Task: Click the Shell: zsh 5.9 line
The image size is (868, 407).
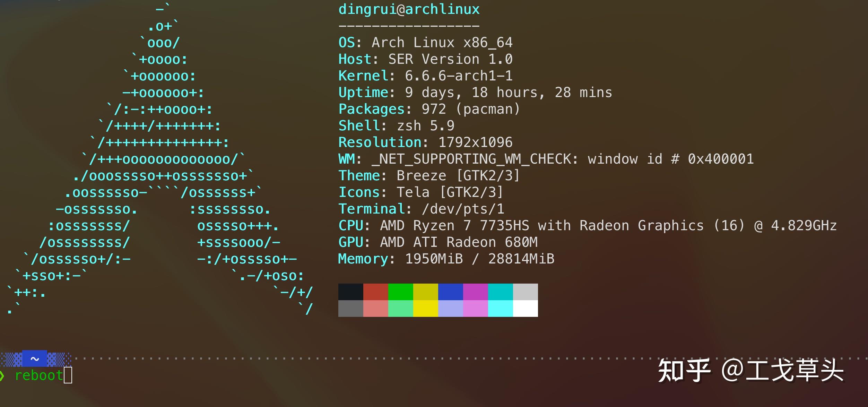Action: [x=396, y=126]
